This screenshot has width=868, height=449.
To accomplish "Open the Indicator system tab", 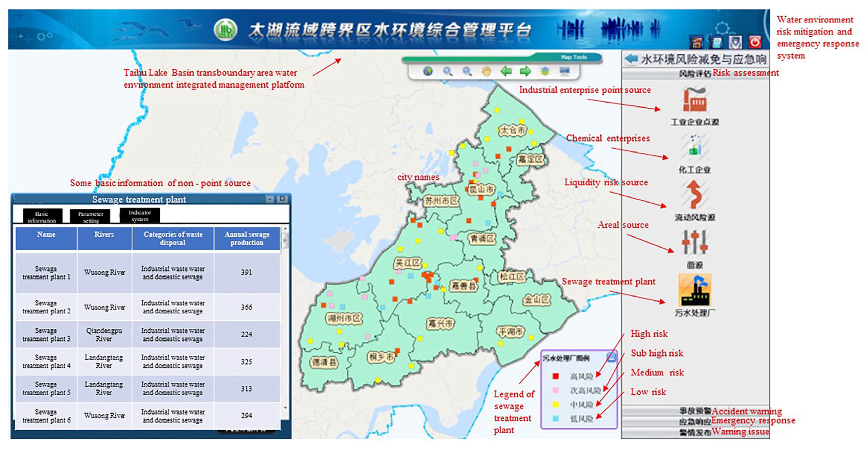I will [140, 215].
